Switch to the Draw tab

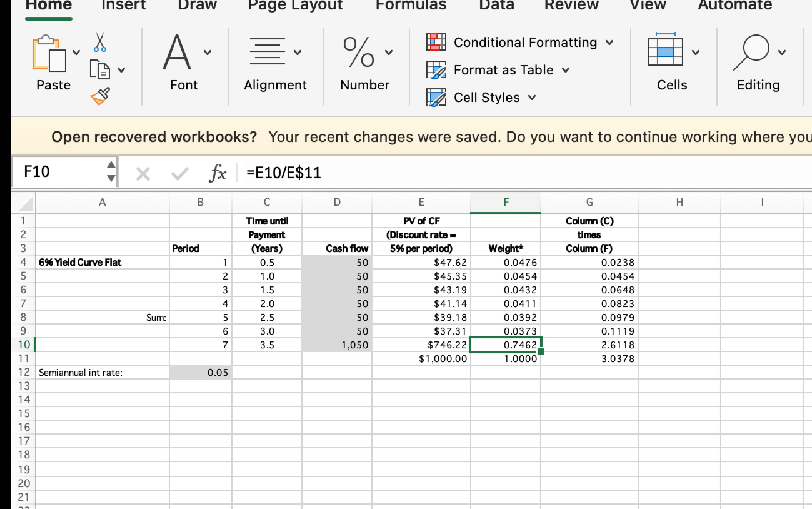(x=197, y=5)
